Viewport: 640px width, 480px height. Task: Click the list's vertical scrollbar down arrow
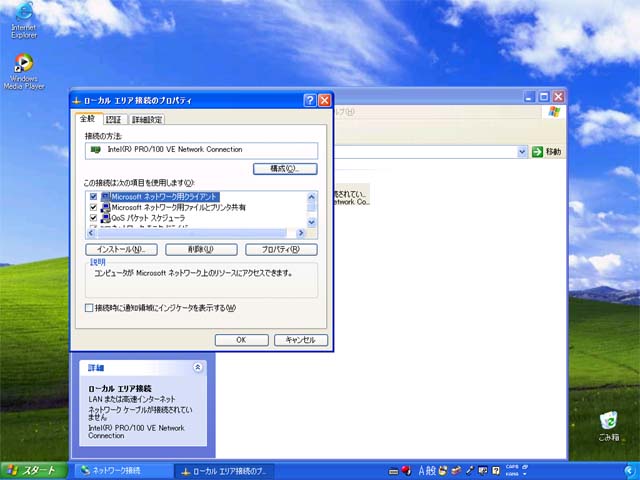tap(311, 222)
